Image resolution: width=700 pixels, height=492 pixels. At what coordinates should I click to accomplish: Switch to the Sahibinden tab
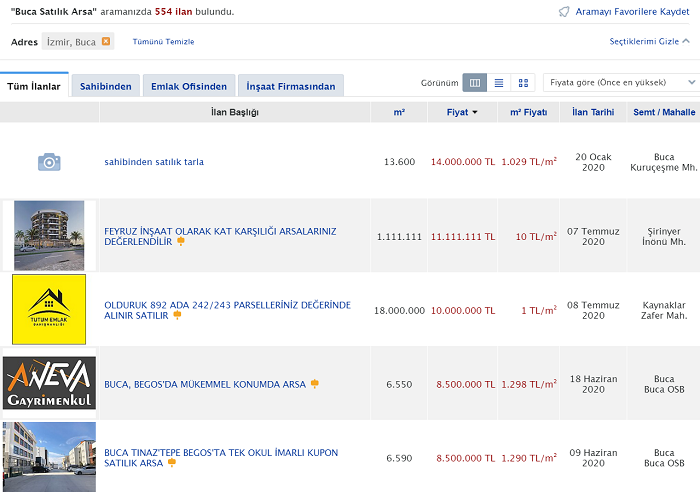click(x=105, y=86)
